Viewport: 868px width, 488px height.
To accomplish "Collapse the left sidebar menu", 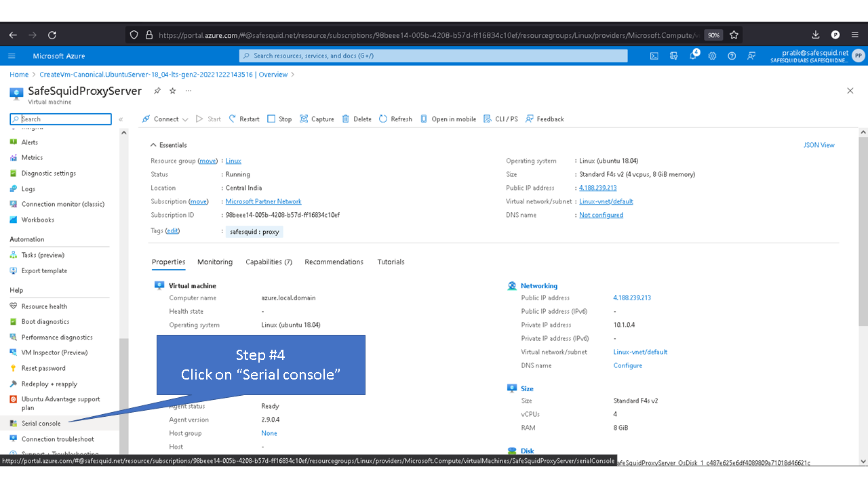I will tap(121, 119).
